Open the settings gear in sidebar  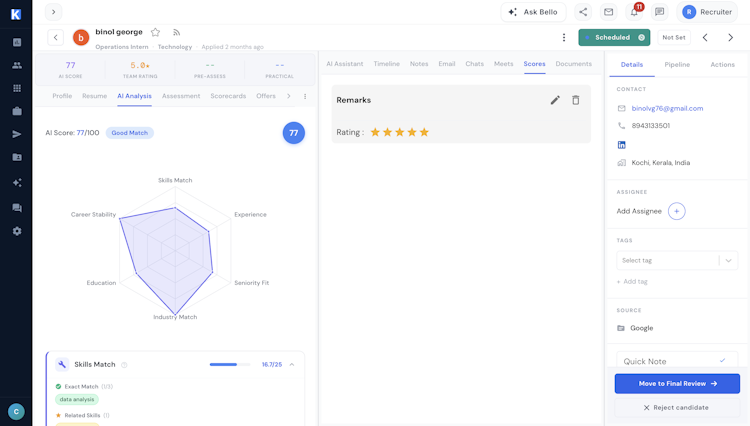tap(16, 231)
